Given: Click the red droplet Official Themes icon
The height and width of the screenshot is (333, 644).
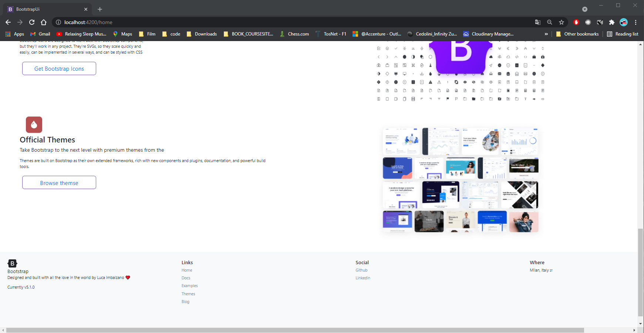Looking at the screenshot, I should (34, 125).
